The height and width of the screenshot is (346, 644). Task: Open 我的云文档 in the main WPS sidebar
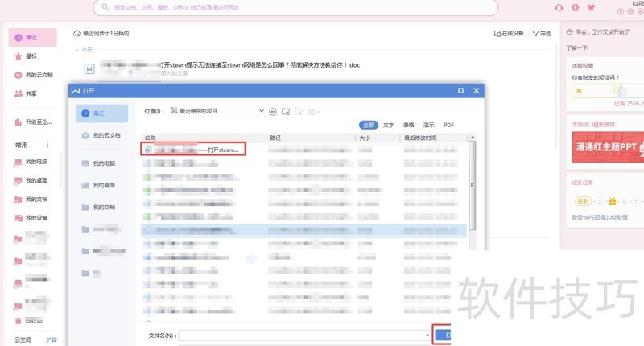coord(32,75)
